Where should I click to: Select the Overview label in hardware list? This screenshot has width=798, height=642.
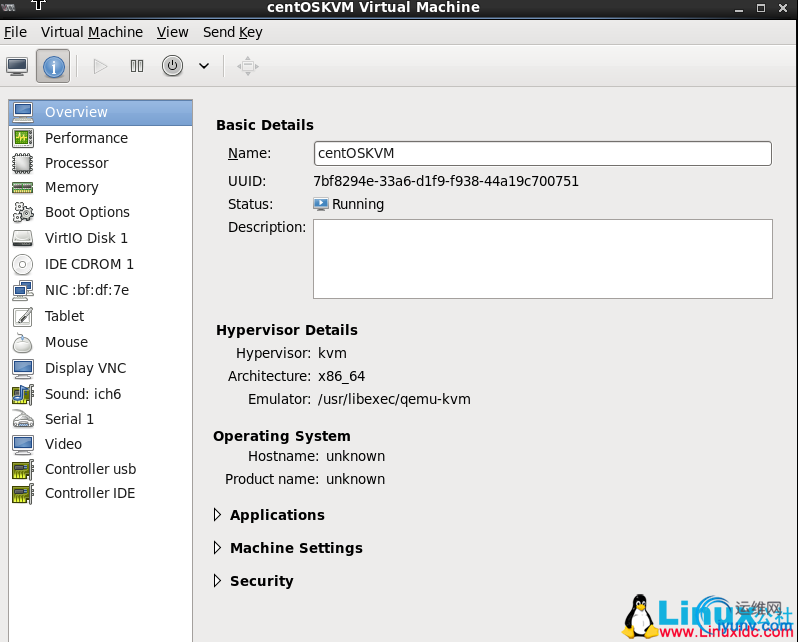coord(76,112)
